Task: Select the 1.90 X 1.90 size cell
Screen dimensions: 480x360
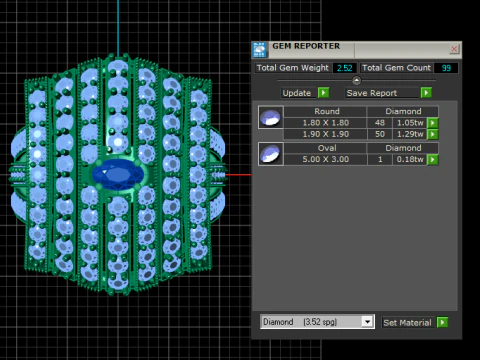Action: pos(325,134)
